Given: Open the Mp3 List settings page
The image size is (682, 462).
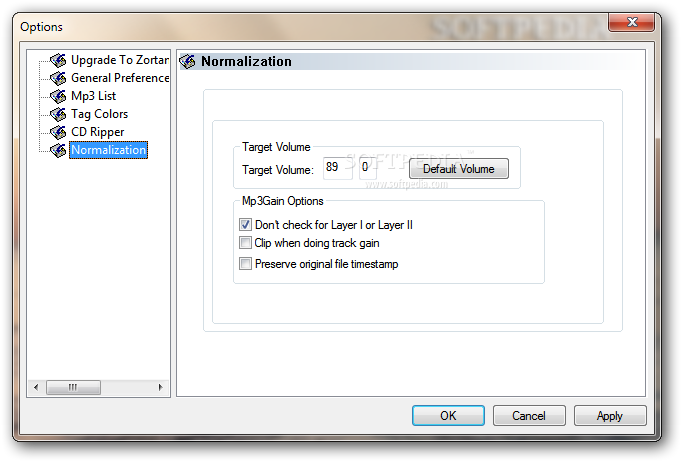Looking at the screenshot, I should pyautogui.click(x=93, y=96).
